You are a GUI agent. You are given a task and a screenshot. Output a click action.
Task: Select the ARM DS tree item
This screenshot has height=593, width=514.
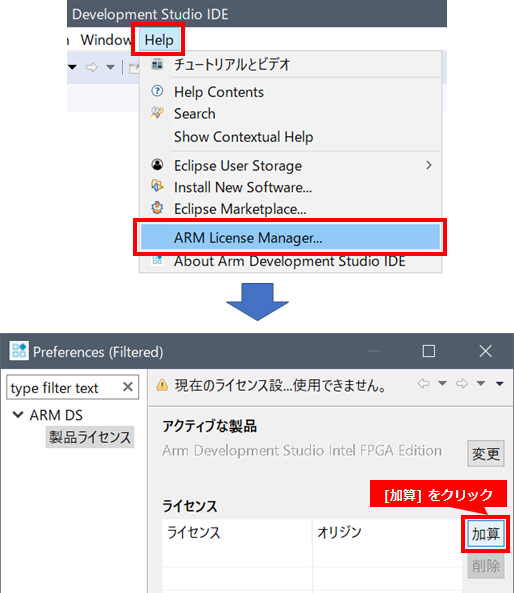56,415
